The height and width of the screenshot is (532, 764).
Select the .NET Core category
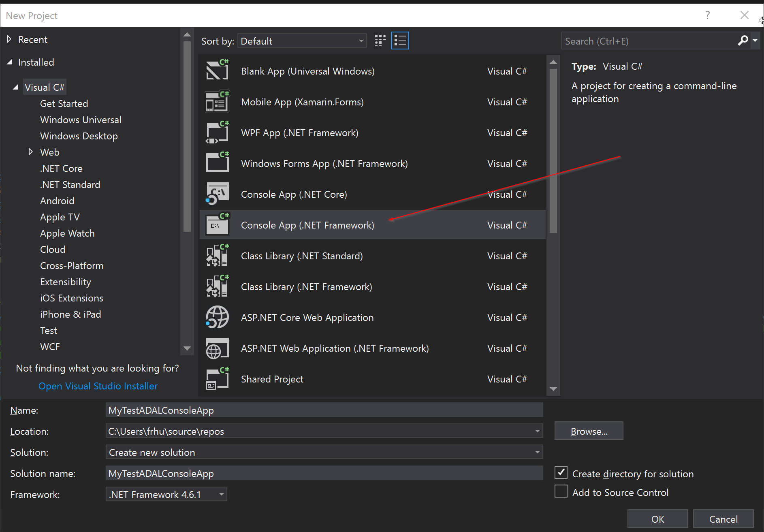[61, 169]
